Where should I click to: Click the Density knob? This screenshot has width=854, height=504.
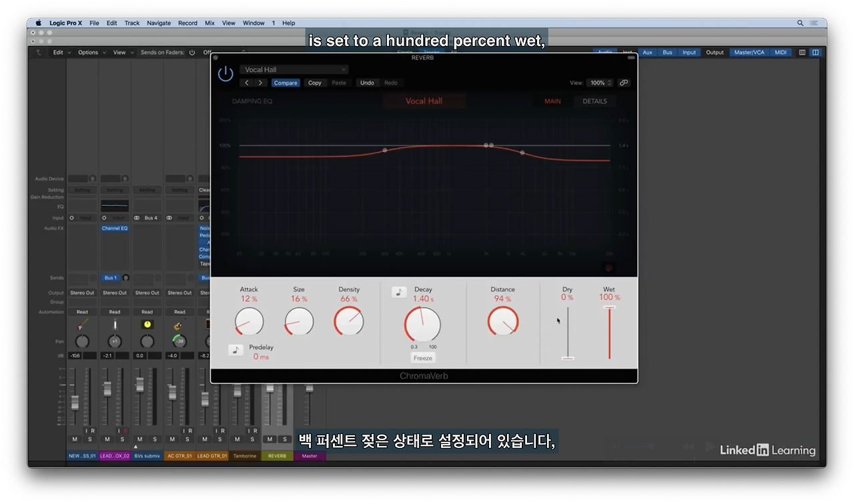point(349,321)
